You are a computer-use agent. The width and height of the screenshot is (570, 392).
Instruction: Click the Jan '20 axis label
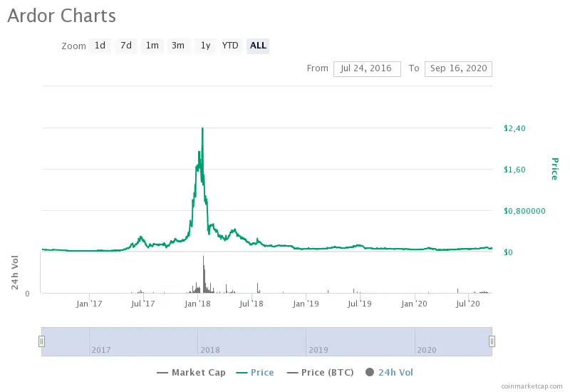pyautogui.click(x=414, y=304)
